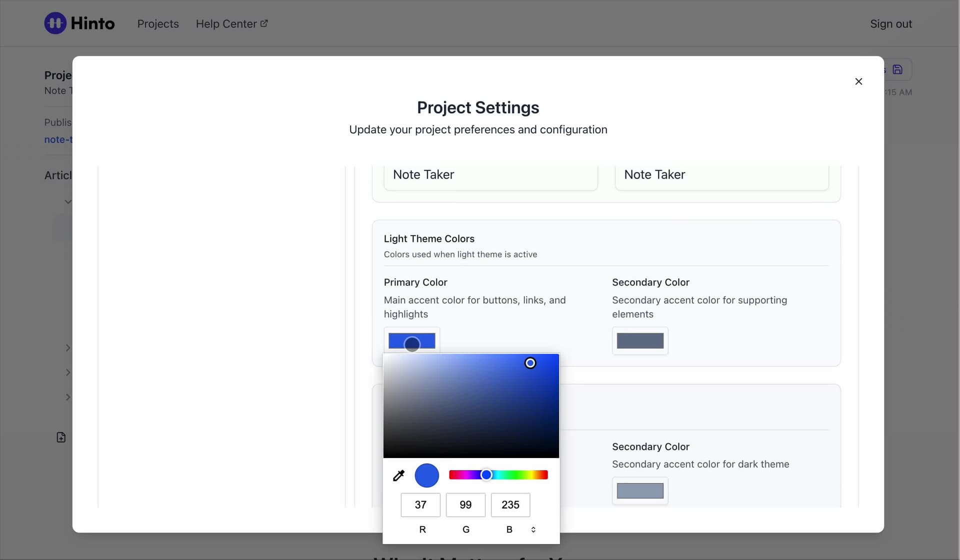Click the R value input field
This screenshot has height=560, width=960.
420,505
